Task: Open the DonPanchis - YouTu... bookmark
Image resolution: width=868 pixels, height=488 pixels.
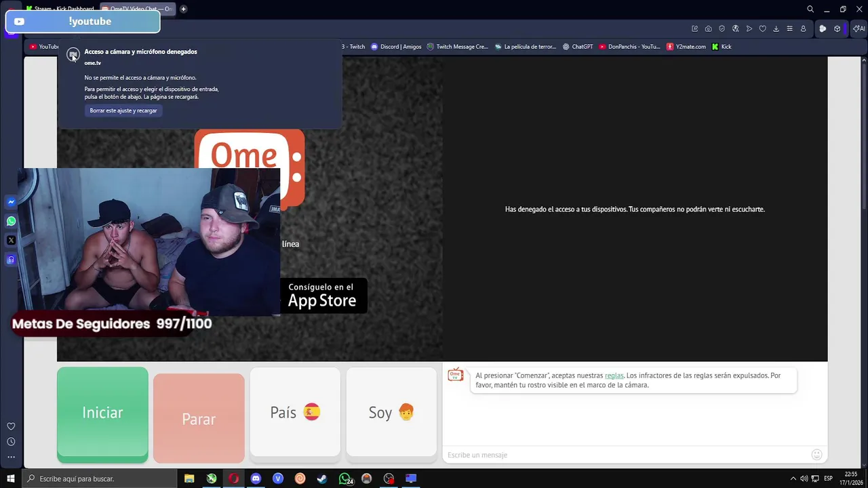Action: click(629, 47)
